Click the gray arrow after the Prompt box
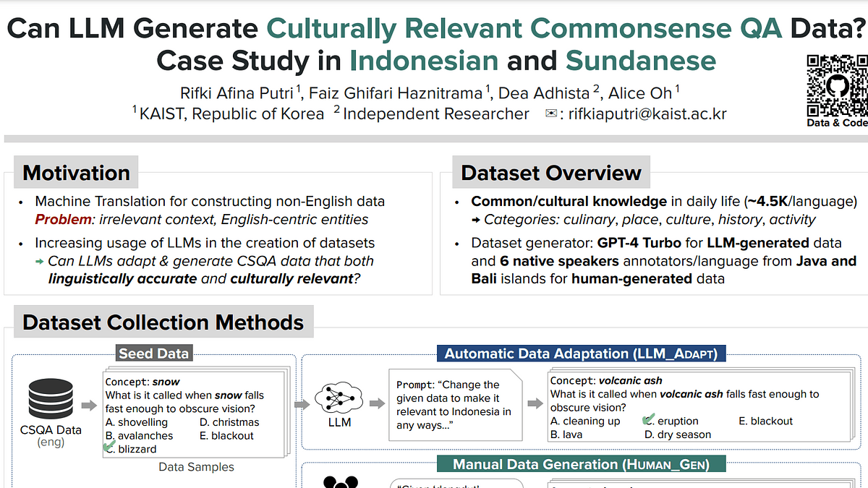Image resolution: width=868 pixels, height=488 pixels. (x=535, y=403)
